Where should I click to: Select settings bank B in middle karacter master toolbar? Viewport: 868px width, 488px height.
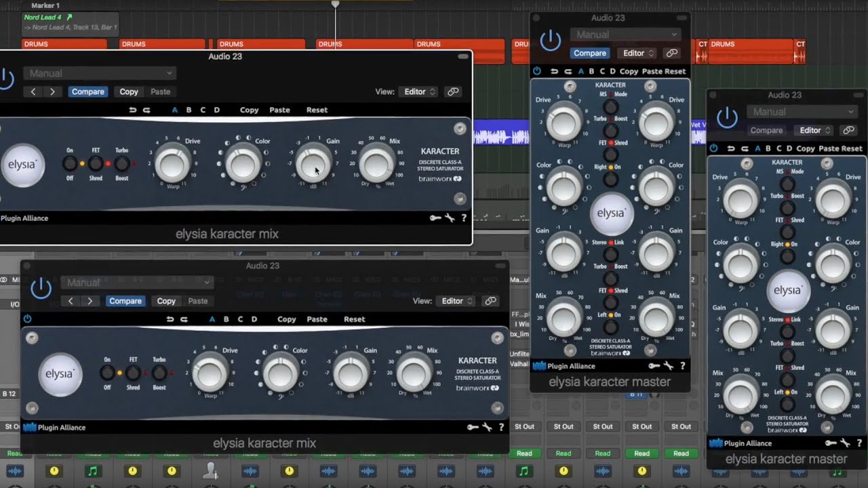tap(591, 71)
